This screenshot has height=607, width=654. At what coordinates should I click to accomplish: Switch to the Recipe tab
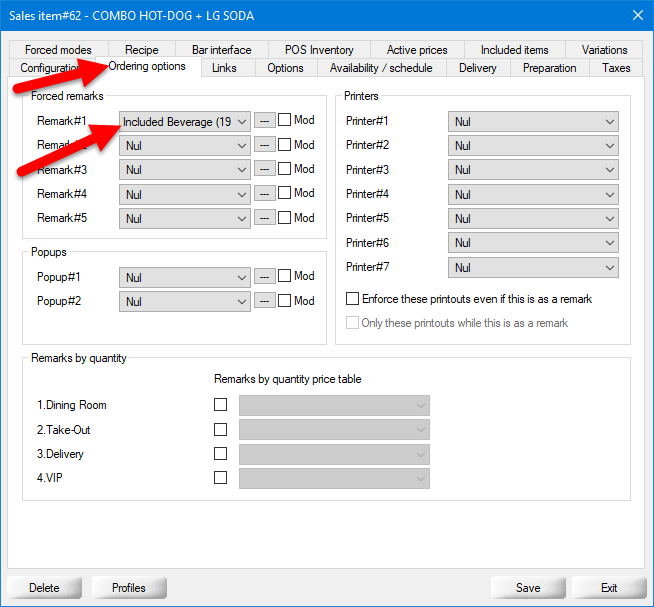[x=142, y=50]
